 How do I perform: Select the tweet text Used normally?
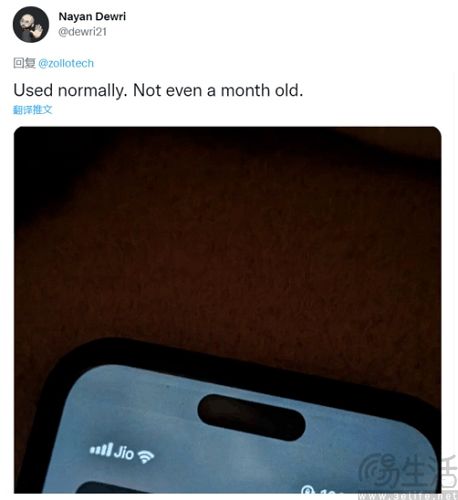70,90
